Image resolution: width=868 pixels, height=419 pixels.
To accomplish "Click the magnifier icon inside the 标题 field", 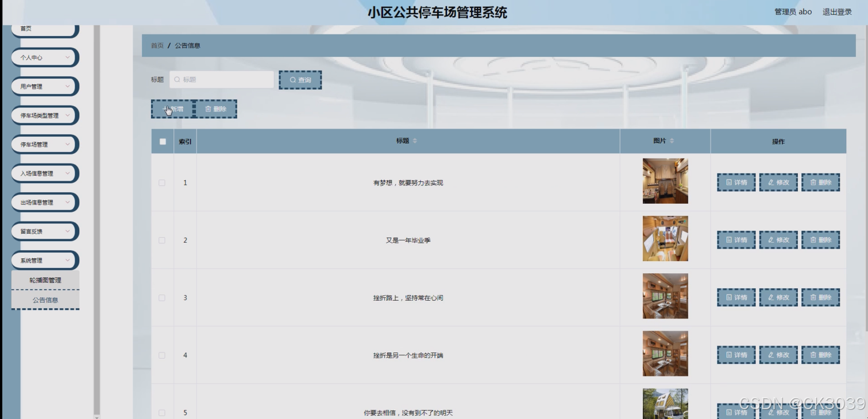I will tap(177, 80).
